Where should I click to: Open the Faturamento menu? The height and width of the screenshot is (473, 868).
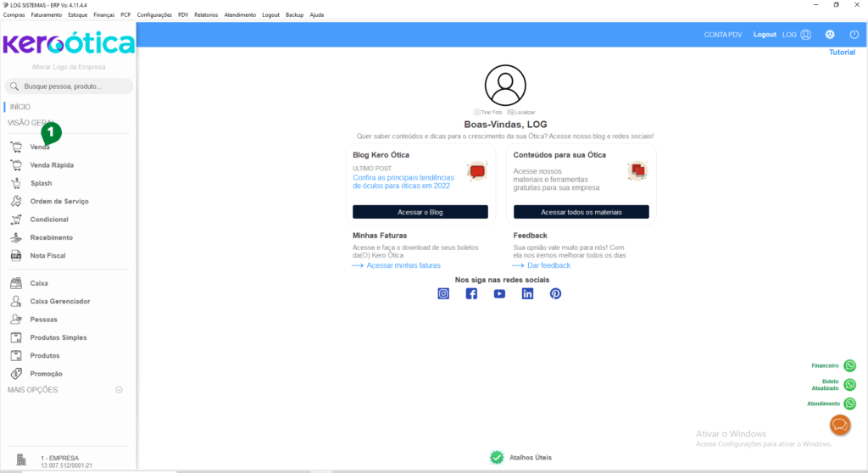[x=47, y=15]
